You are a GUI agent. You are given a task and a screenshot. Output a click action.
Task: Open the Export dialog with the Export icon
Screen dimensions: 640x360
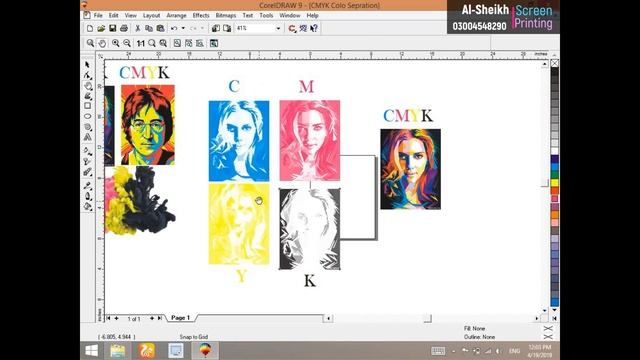click(227, 28)
